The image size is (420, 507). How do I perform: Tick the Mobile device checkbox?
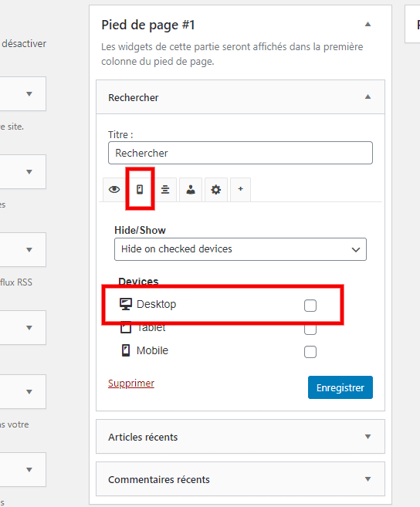coord(310,352)
